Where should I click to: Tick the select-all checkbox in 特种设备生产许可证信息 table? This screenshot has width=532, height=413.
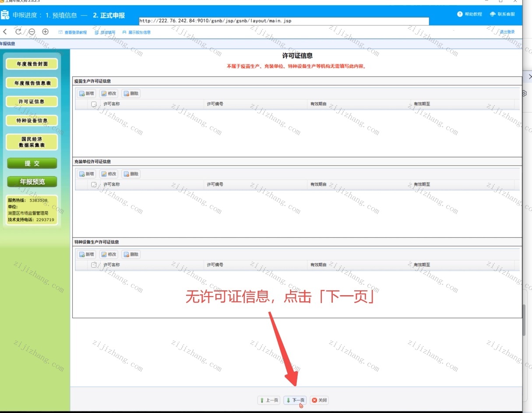click(94, 265)
